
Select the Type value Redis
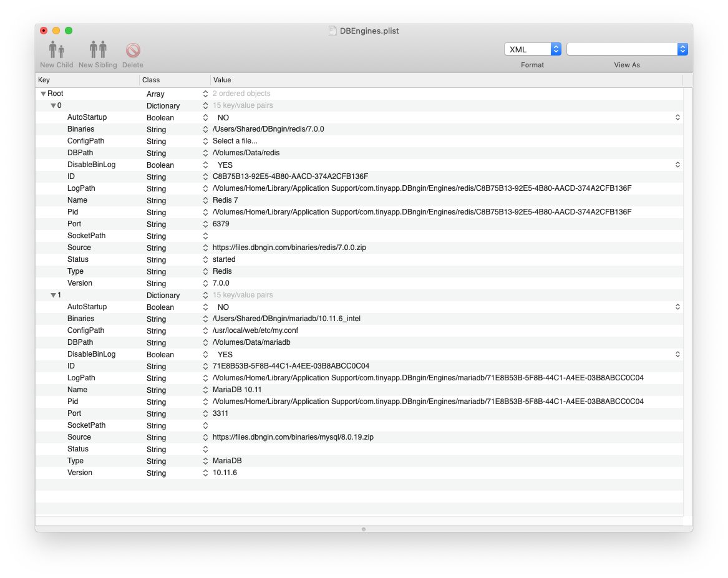pos(222,271)
